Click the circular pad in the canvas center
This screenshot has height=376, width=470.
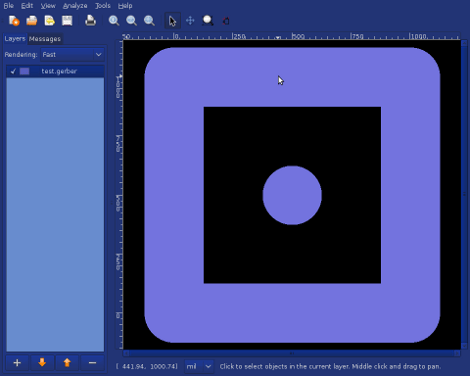pyautogui.click(x=292, y=195)
